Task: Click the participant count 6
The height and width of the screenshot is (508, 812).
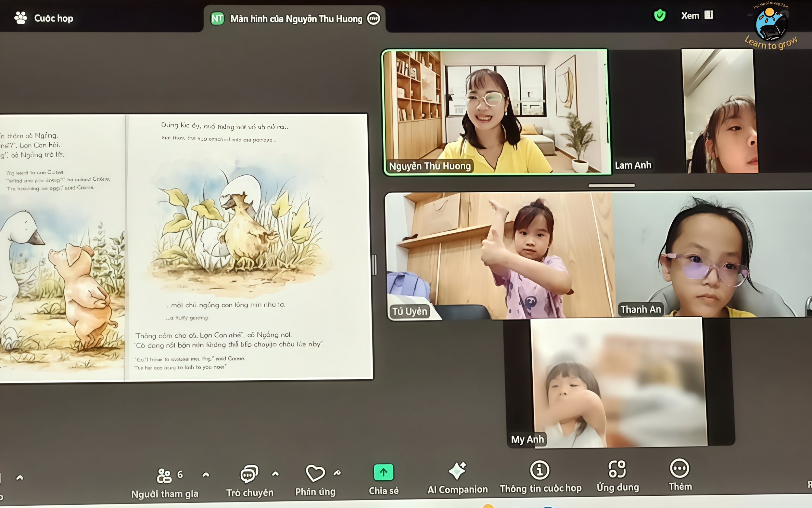Action: tap(180, 475)
